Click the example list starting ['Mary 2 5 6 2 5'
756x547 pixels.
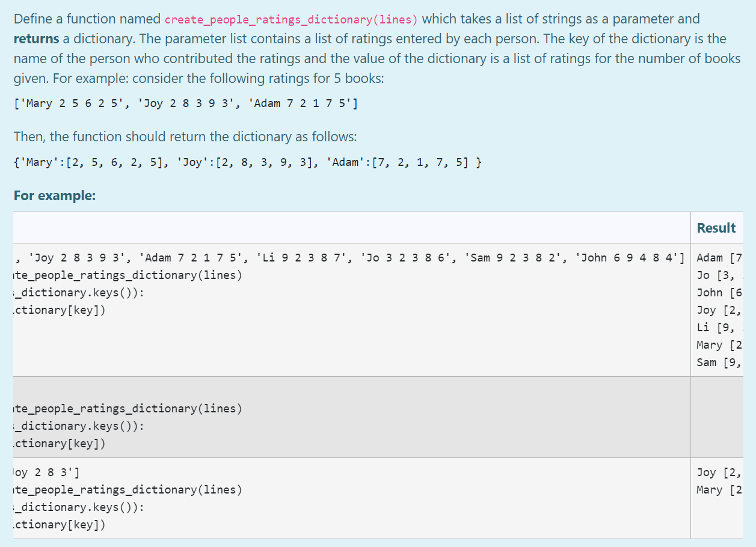tap(186, 103)
